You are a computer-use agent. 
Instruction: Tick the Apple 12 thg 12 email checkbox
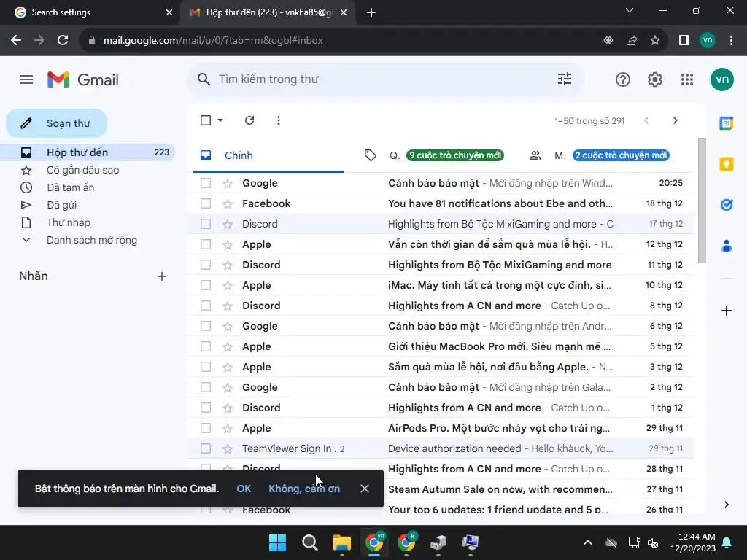(206, 244)
